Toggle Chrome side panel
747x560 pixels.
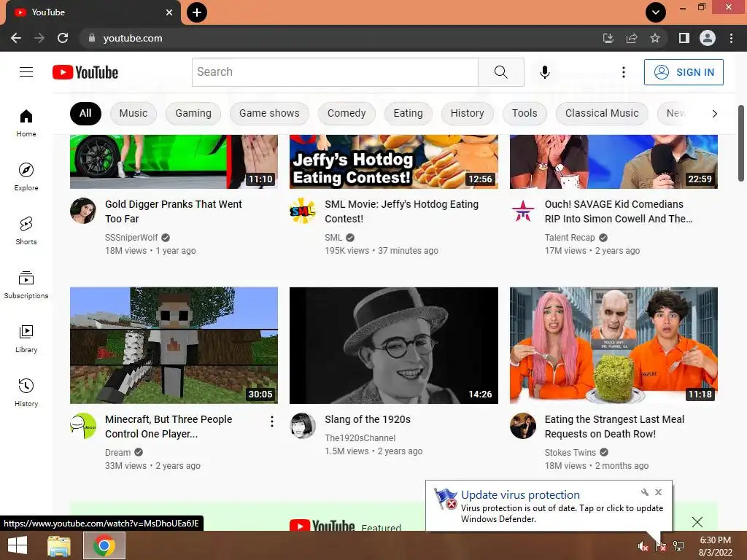[684, 38]
